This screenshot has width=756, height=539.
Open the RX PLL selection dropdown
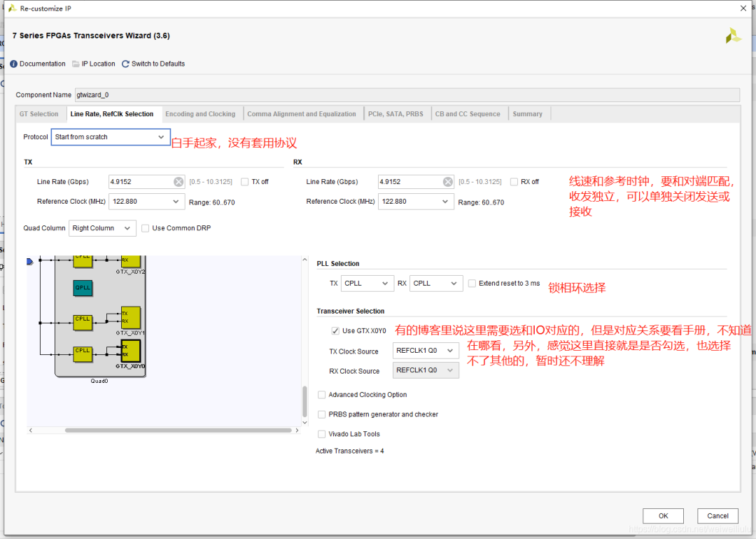coord(436,283)
